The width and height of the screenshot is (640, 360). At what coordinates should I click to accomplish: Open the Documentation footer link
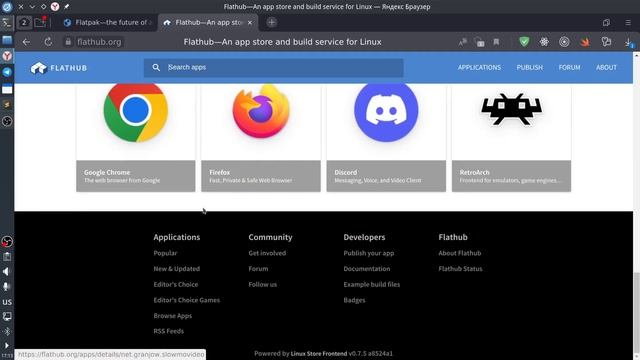367,269
